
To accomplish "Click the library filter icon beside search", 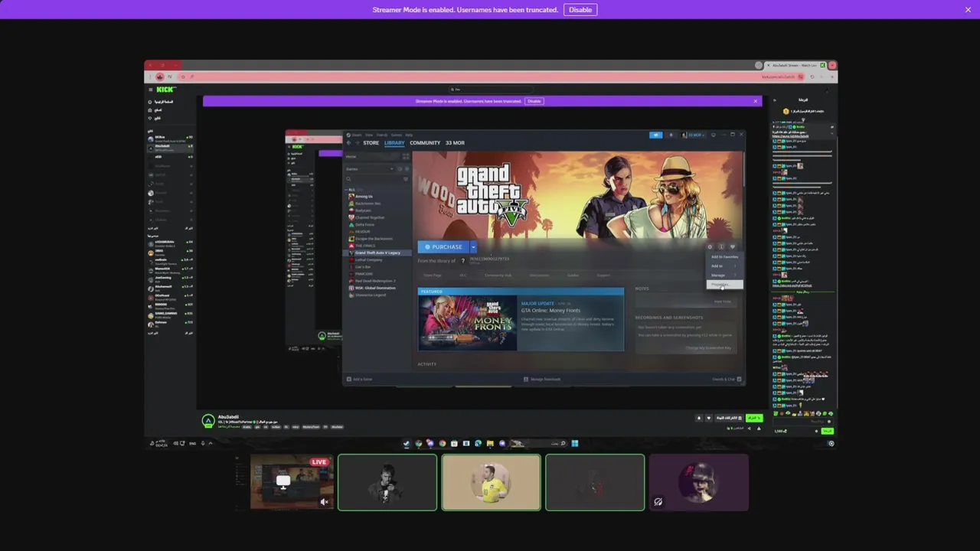I will tap(406, 179).
